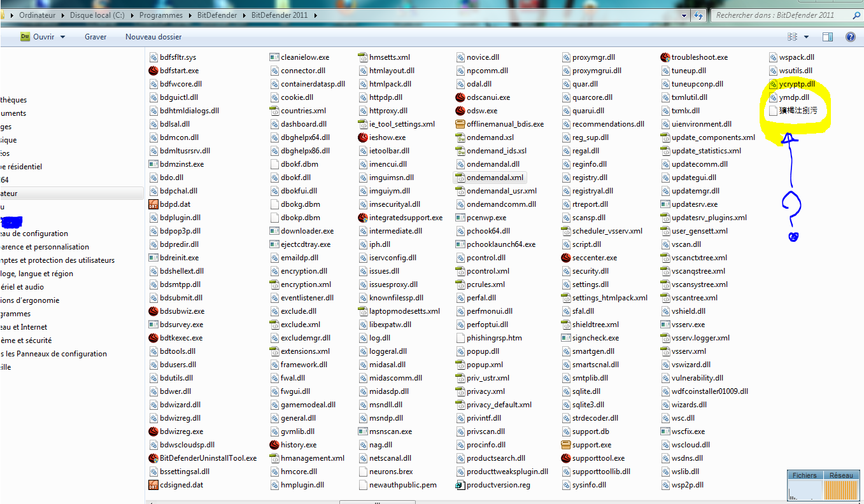Click the Graver toolbar button
Image resolution: width=864 pixels, height=504 pixels.
[x=96, y=37]
